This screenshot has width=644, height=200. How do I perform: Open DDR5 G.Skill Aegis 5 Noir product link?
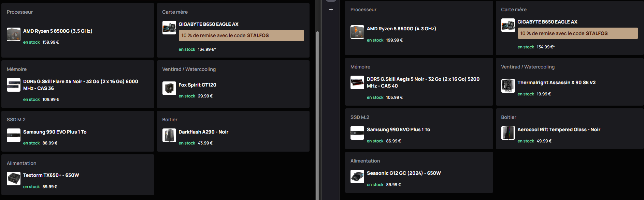point(423,82)
